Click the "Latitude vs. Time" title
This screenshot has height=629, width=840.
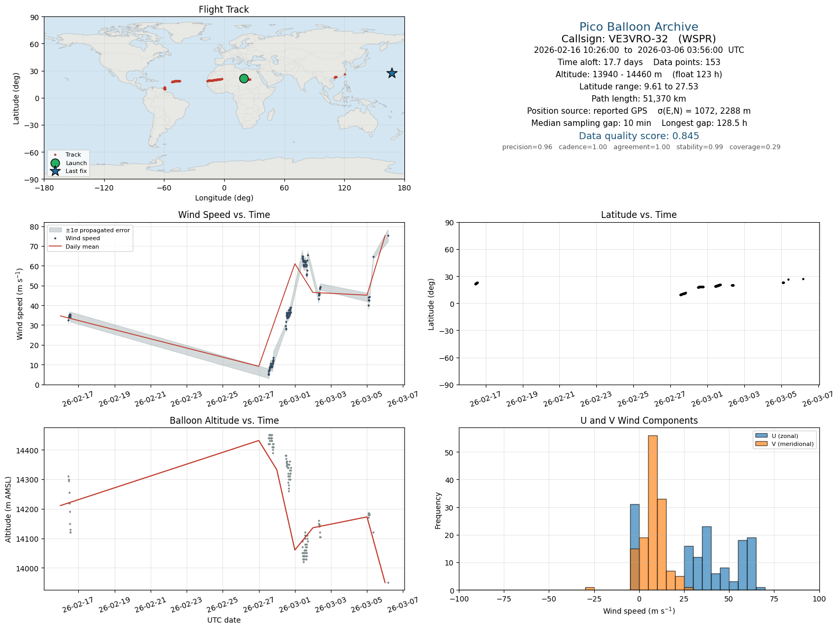639,215
